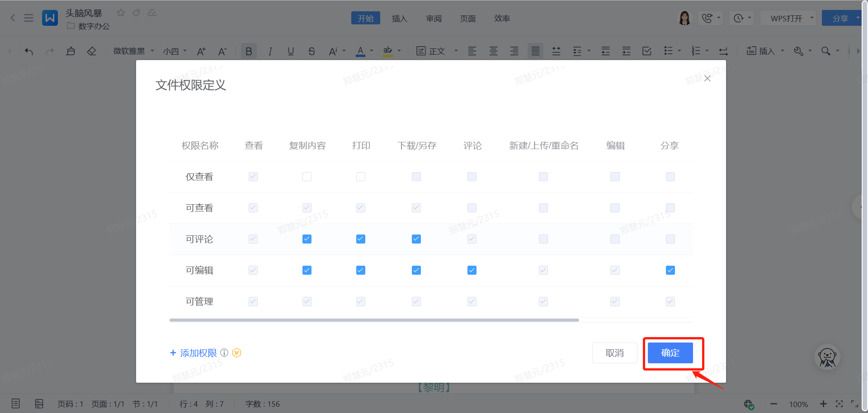Screen dimensions: 868x413
Task: Check 打印 for 仅查看 row
Action: pyautogui.click(x=361, y=177)
